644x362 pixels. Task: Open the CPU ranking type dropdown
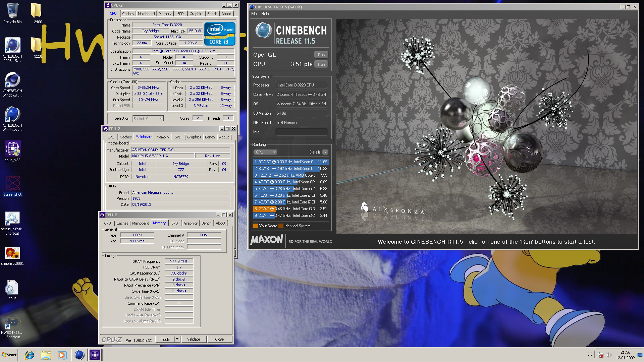click(x=265, y=152)
